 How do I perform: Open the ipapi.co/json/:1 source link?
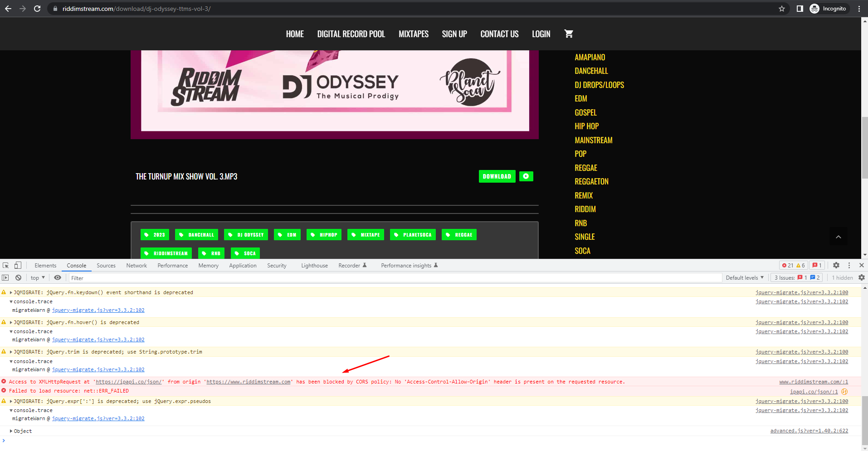coord(814,392)
